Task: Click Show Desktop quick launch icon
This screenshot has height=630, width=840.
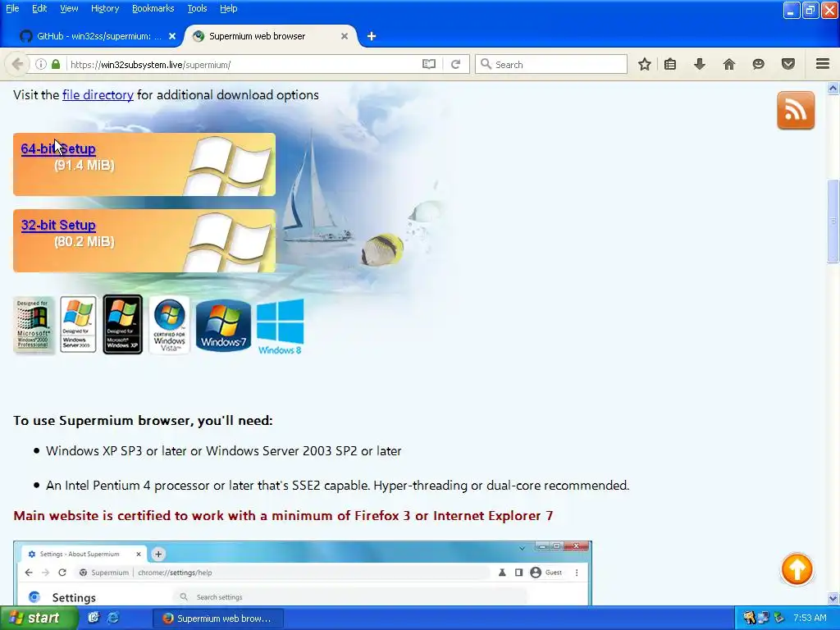Action: tap(94, 618)
